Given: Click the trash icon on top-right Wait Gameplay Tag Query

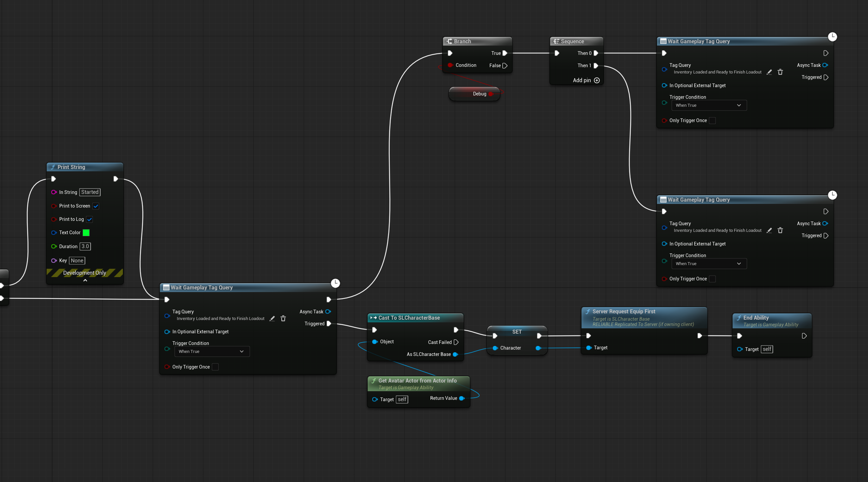Looking at the screenshot, I should (x=780, y=72).
